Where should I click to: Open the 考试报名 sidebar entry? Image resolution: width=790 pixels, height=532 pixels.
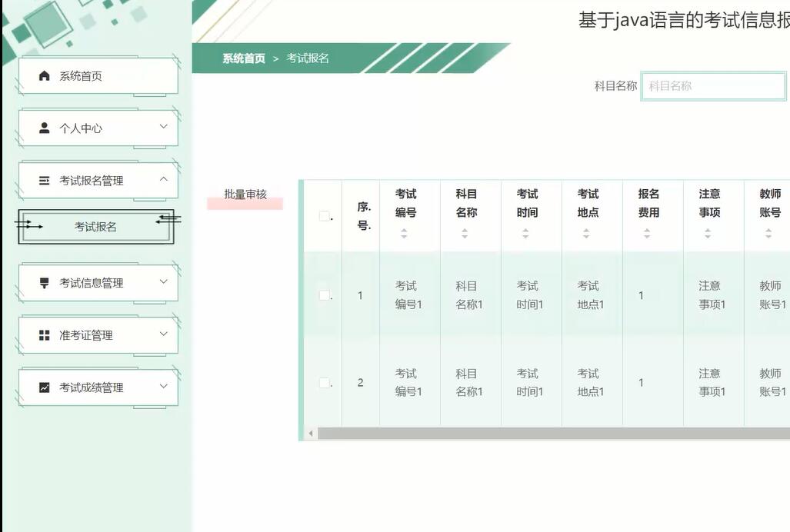pyautogui.click(x=96, y=227)
